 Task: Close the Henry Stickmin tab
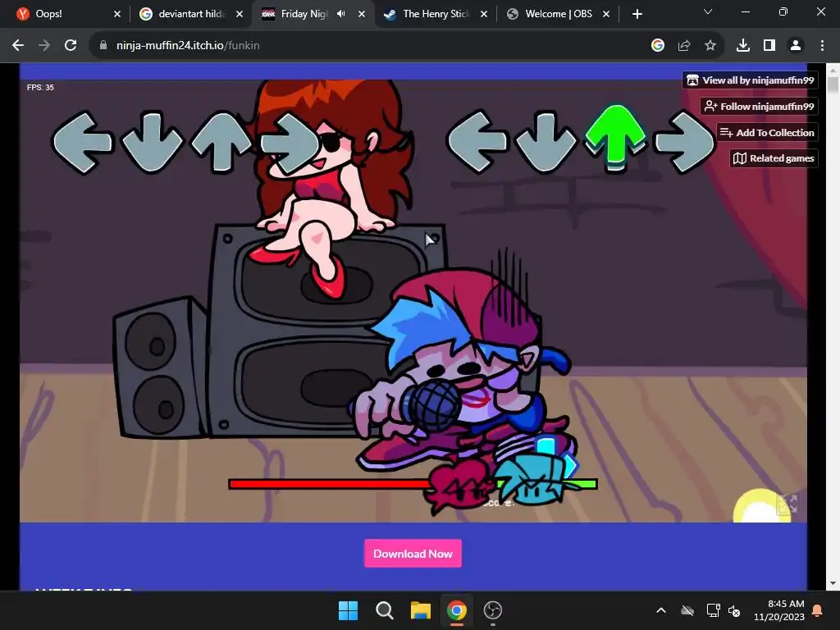coord(484,14)
